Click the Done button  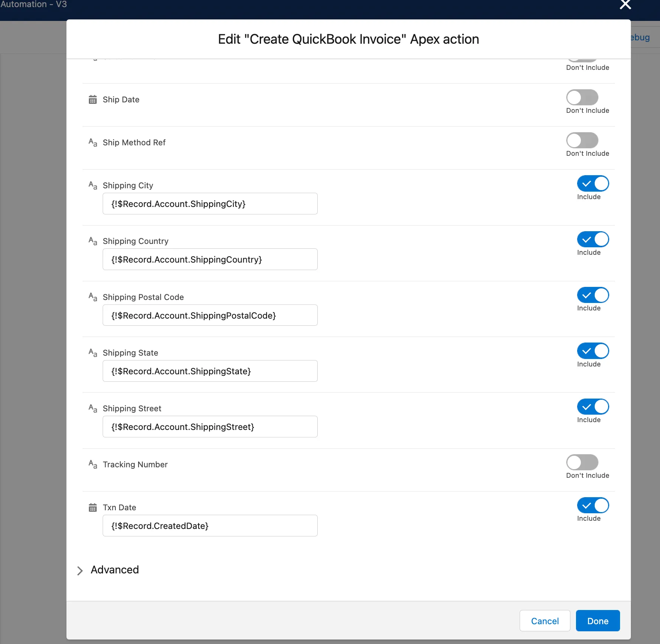[598, 621]
